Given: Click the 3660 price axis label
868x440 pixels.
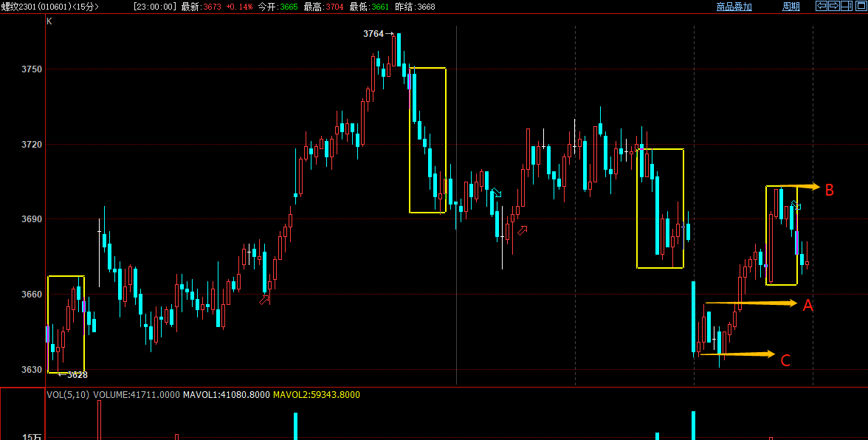Looking at the screenshot, I should pos(32,295).
